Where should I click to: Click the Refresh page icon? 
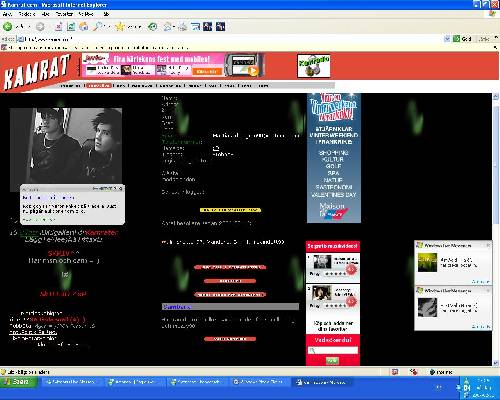pos(71,27)
